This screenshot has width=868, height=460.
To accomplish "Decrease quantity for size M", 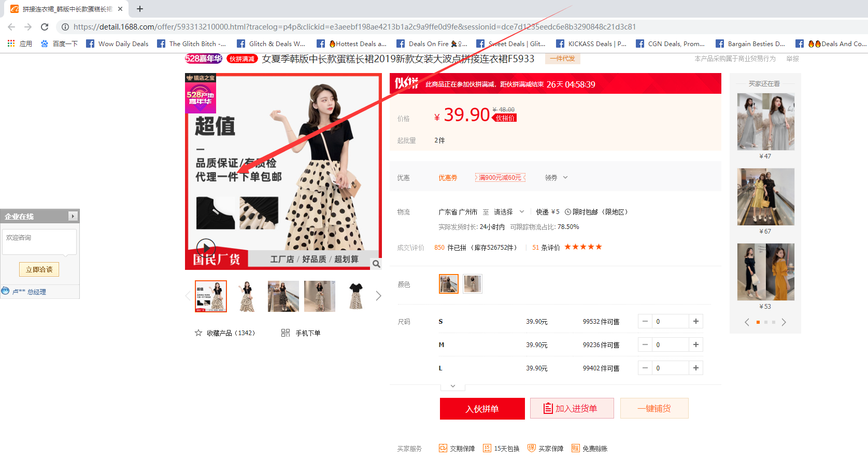I will tap(645, 345).
